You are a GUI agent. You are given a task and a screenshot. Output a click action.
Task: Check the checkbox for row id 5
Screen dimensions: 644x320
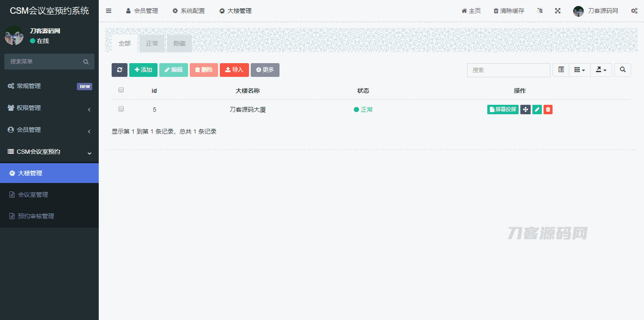(x=121, y=109)
